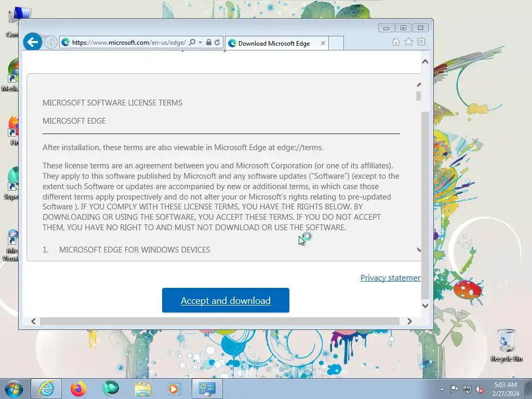Open Favorites with the star icon
532x399 pixels.
[408, 42]
